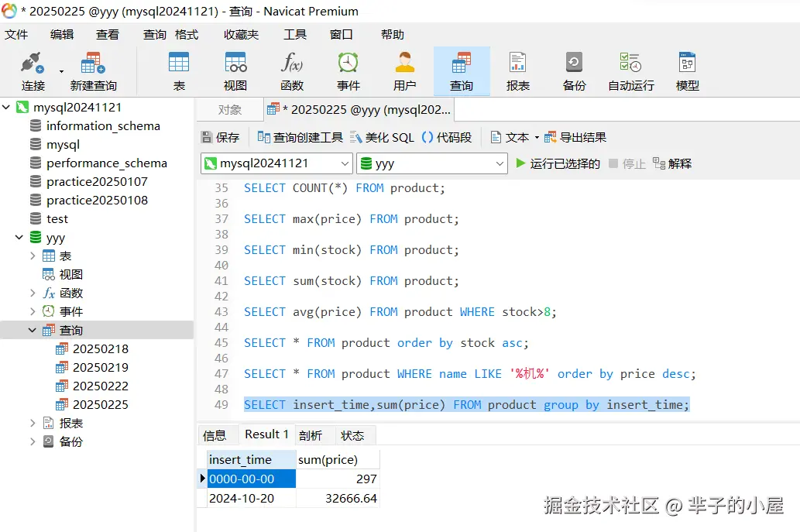Open the 查看 menu
Viewport: 800px width, 532px height.
(x=108, y=35)
